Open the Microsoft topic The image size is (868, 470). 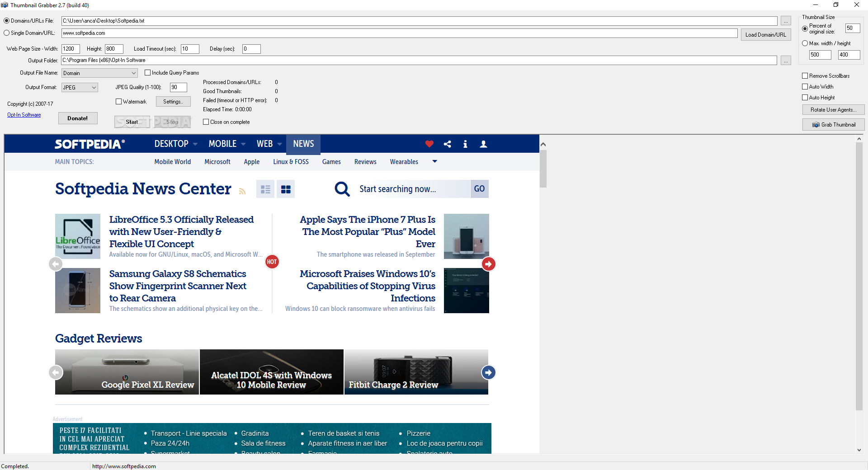coord(217,162)
